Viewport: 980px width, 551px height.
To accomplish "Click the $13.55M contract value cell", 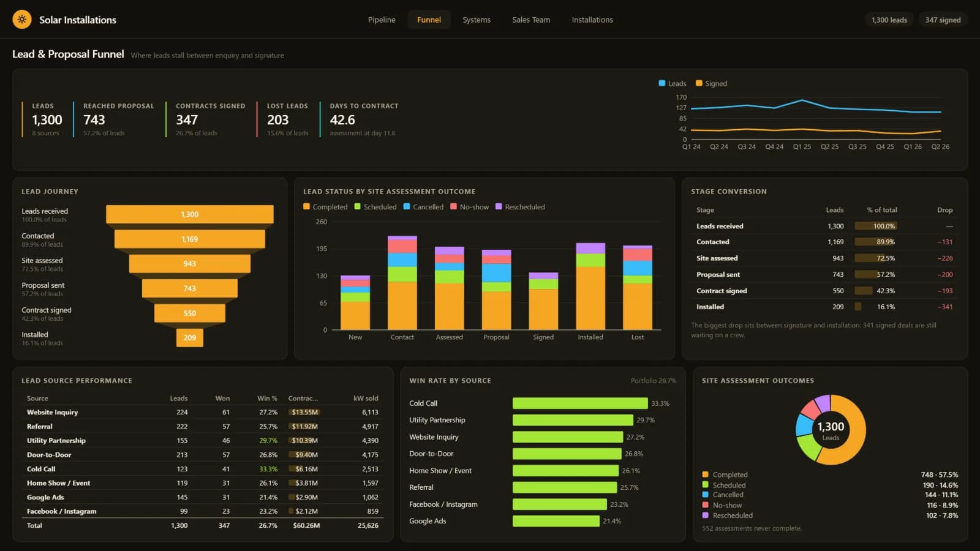I will (304, 412).
